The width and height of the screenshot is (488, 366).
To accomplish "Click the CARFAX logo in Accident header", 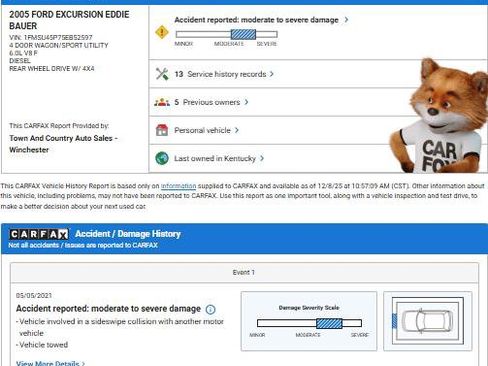I will coord(39,234).
